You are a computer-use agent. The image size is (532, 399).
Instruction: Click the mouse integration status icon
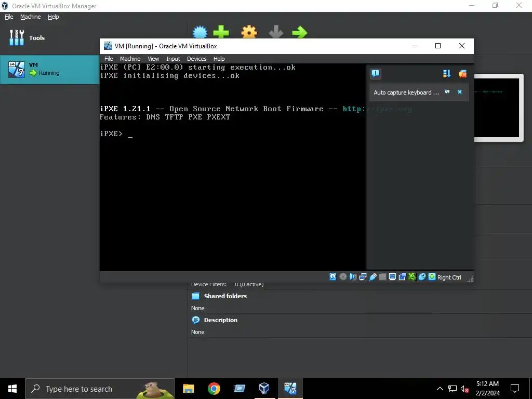pyautogui.click(x=422, y=277)
